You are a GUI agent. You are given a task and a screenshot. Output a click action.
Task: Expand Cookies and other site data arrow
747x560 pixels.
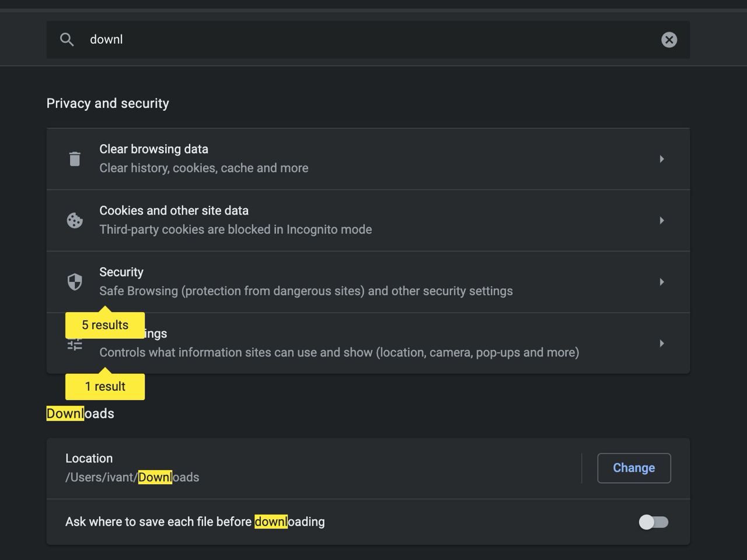[661, 220]
